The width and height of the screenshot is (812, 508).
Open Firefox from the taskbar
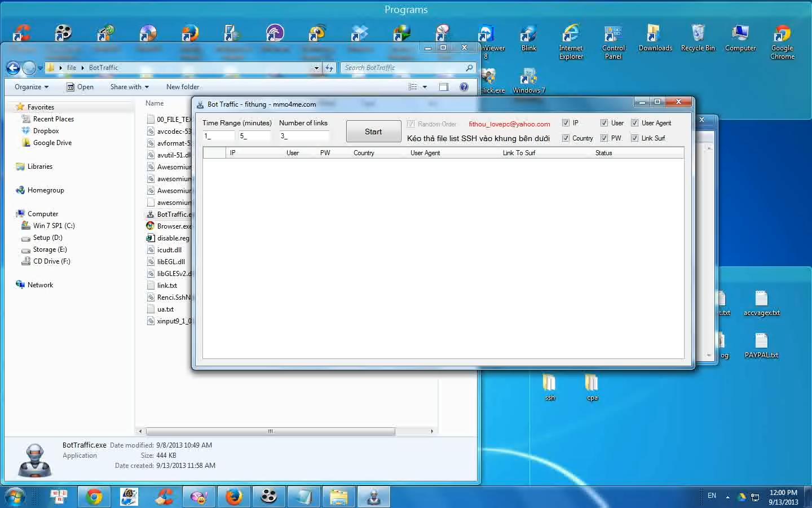point(234,497)
